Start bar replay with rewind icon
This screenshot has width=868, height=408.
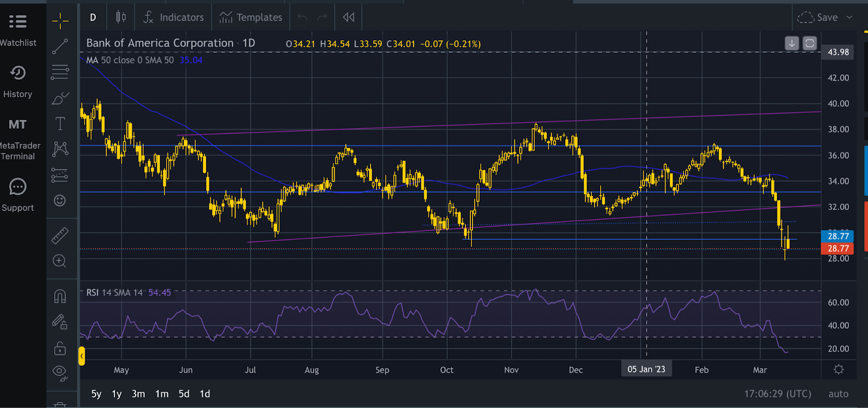[x=349, y=17]
